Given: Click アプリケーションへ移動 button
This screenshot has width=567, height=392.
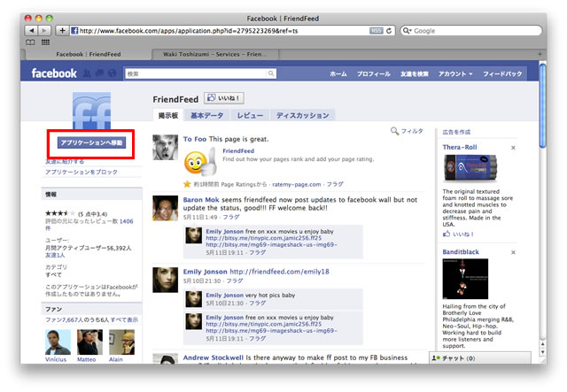Looking at the screenshot, I should pos(91,142).
